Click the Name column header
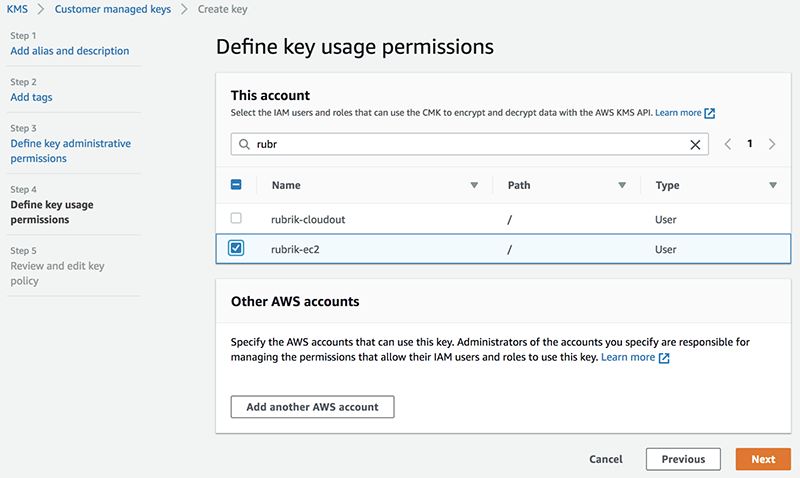 coord(286,185)
